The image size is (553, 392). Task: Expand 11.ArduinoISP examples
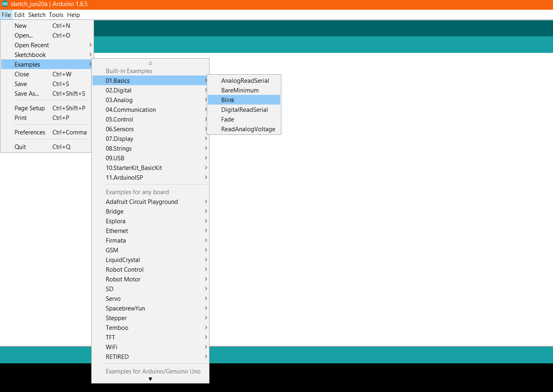coord(150,178)
